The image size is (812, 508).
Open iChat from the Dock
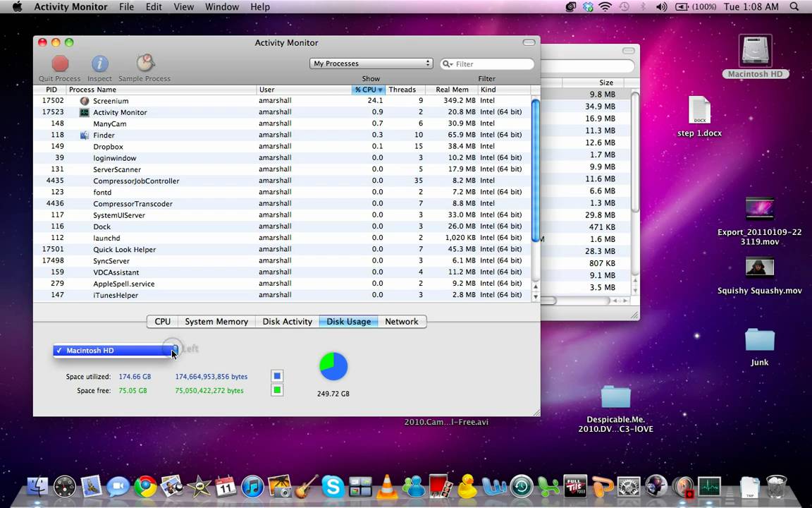click(118, 487)
